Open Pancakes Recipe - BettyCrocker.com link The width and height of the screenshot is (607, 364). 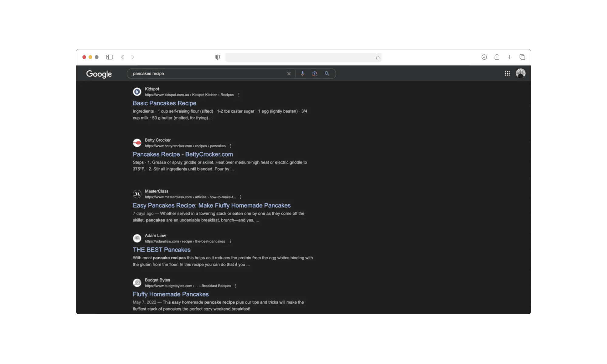point(183,154)
